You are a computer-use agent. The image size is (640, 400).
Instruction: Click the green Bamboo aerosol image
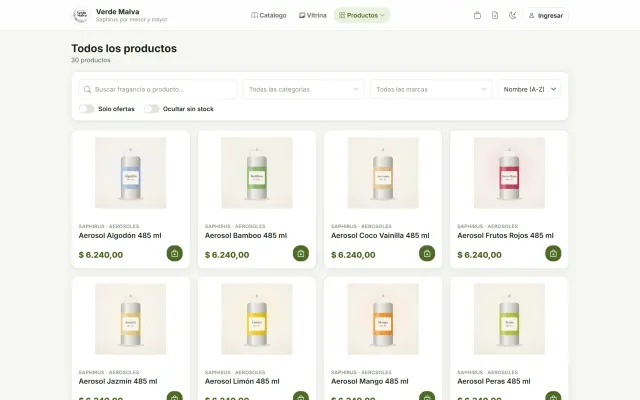click(x=257, y=173)
